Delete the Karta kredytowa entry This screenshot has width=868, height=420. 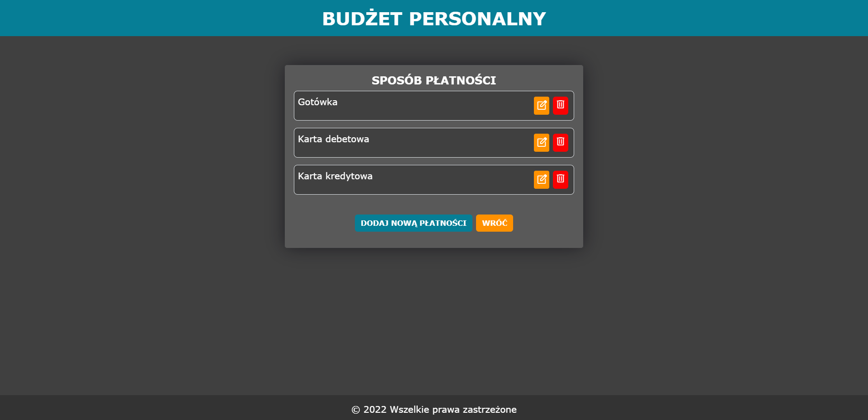coord(560,180)
